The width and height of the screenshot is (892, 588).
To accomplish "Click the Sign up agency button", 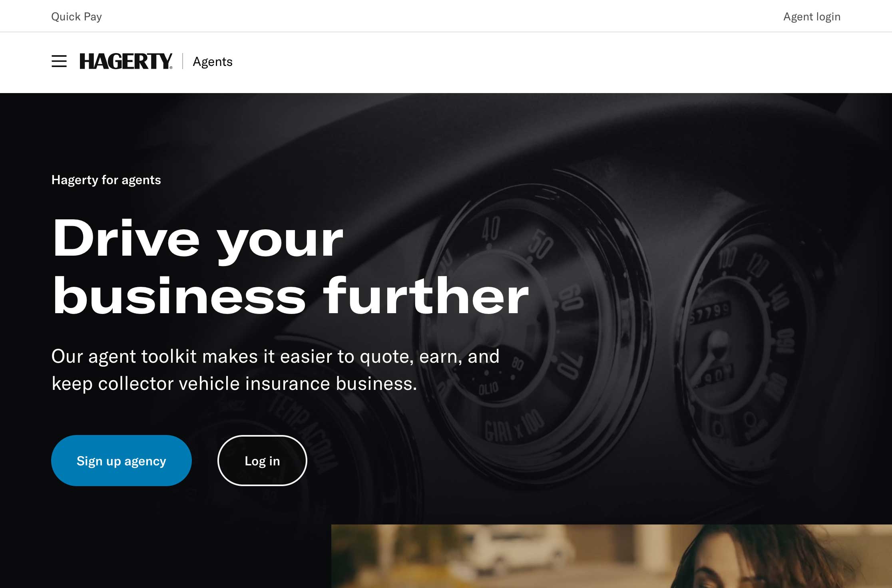I will coord(121,461).
